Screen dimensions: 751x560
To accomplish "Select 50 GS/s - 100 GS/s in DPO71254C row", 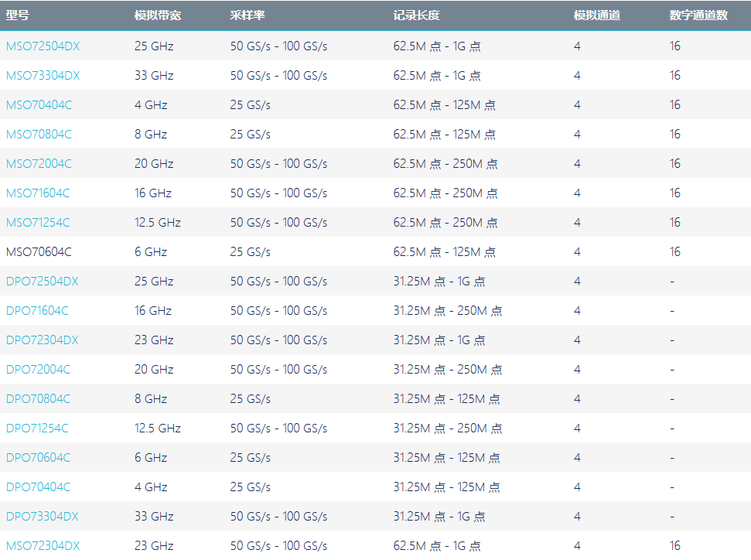I will pyautogui.click(x=278, y=429).
